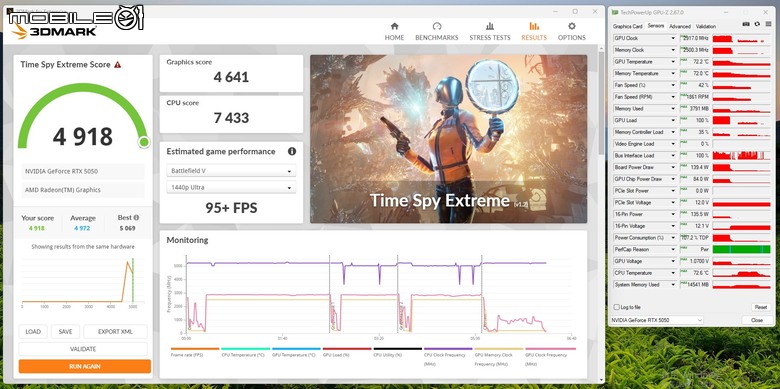Click the 95+ FPS estimate
This screenshot has width=780, height=389.
(231, 207)
